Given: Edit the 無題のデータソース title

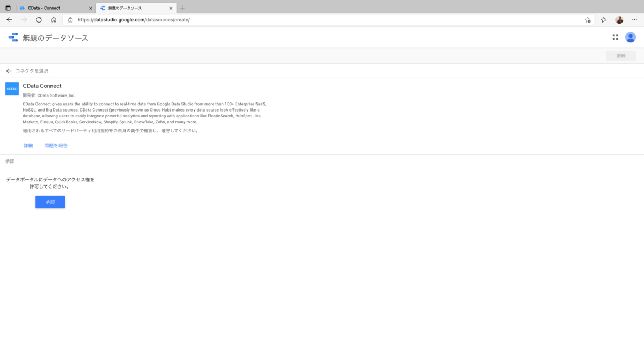Looking at the screenshot, I should tap(55, 38).
